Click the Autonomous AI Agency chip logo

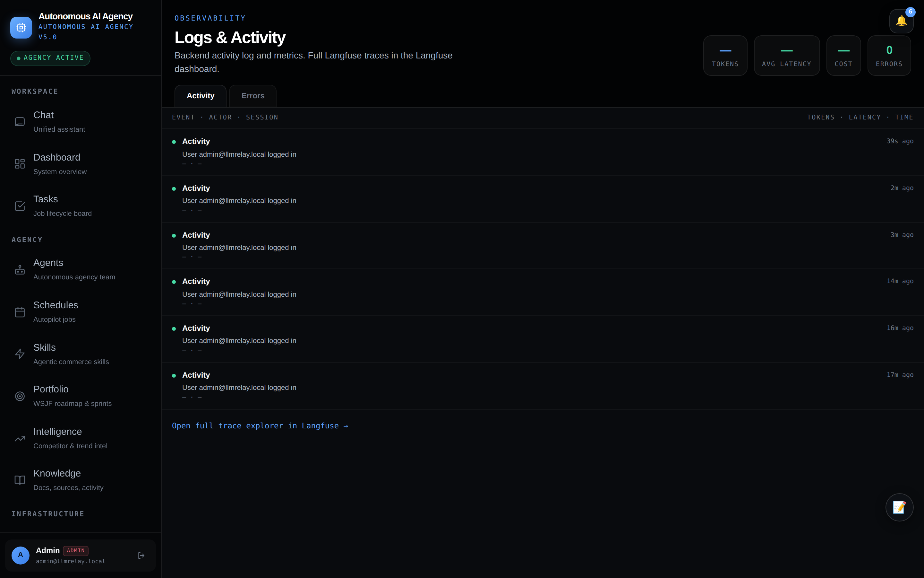[21, 28]
